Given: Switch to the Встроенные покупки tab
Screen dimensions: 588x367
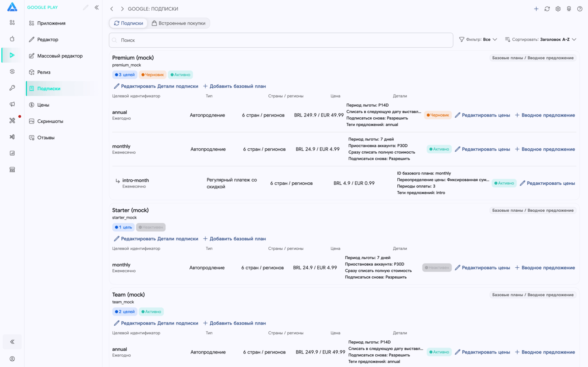Looking at the screenshot, I should click(178, 23).
